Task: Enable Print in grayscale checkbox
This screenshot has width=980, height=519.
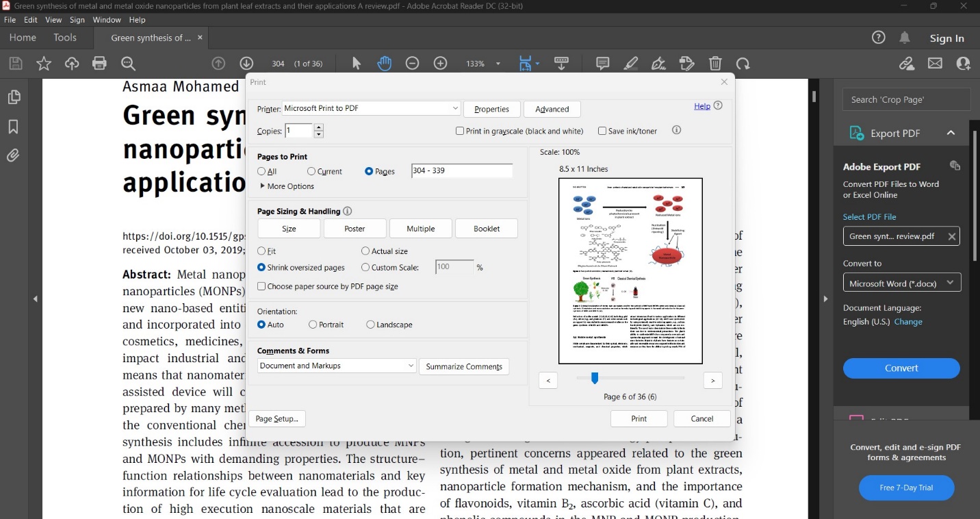Action: pos(460,131)
